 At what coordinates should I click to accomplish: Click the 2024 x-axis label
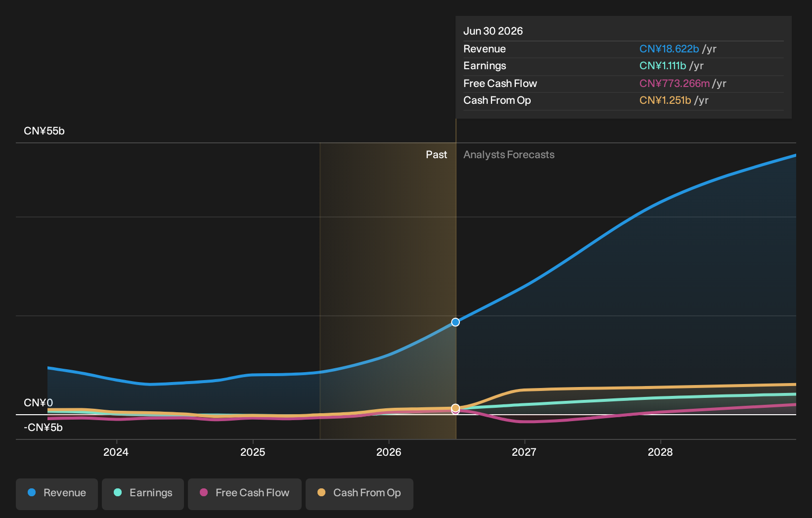click(116, 452)
